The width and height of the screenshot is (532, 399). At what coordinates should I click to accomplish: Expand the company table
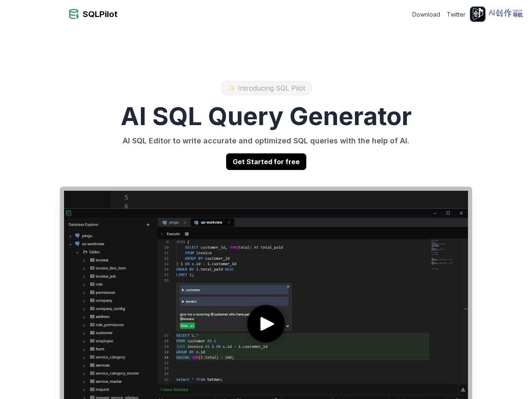(84, 301)
